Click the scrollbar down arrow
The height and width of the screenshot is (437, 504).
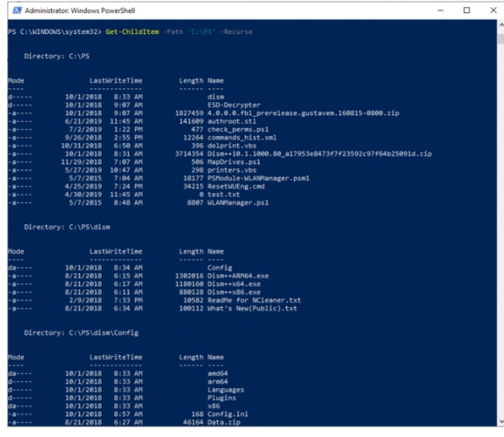(501, 422)
